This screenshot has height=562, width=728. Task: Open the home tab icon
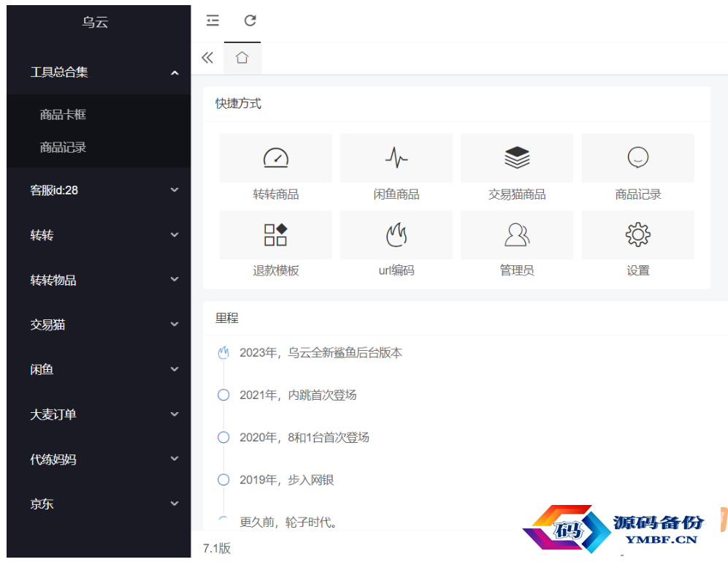click(242, 58)
